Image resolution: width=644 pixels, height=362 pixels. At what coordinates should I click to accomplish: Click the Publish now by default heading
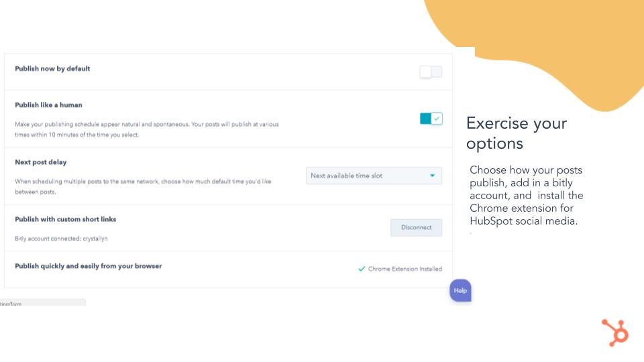[x=52, y=68]
